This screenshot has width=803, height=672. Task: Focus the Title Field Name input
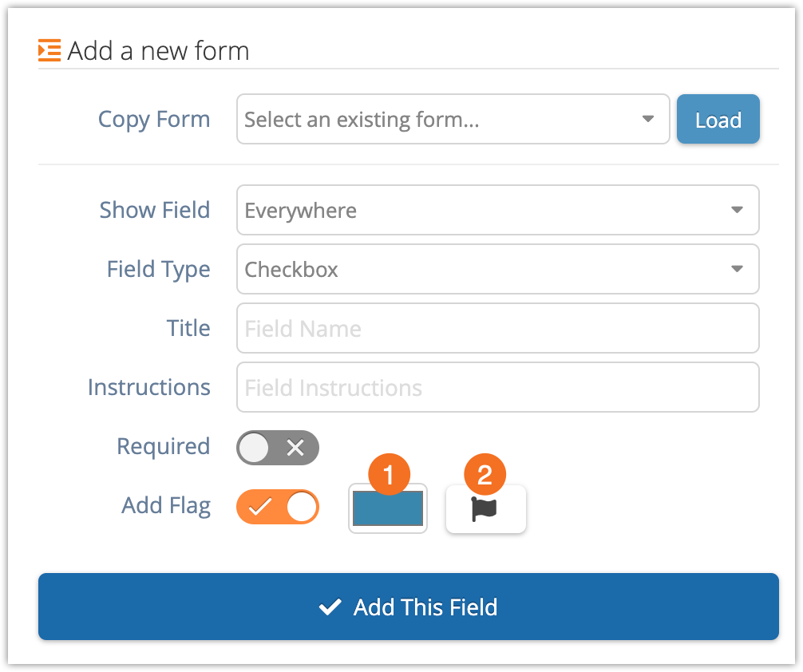(x=497, y=328)
